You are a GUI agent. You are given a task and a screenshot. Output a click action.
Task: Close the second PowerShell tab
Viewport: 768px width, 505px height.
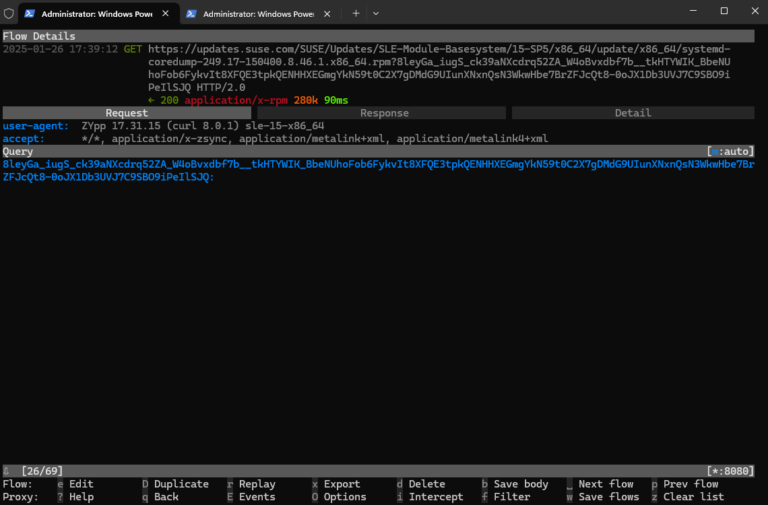[327, 14]
